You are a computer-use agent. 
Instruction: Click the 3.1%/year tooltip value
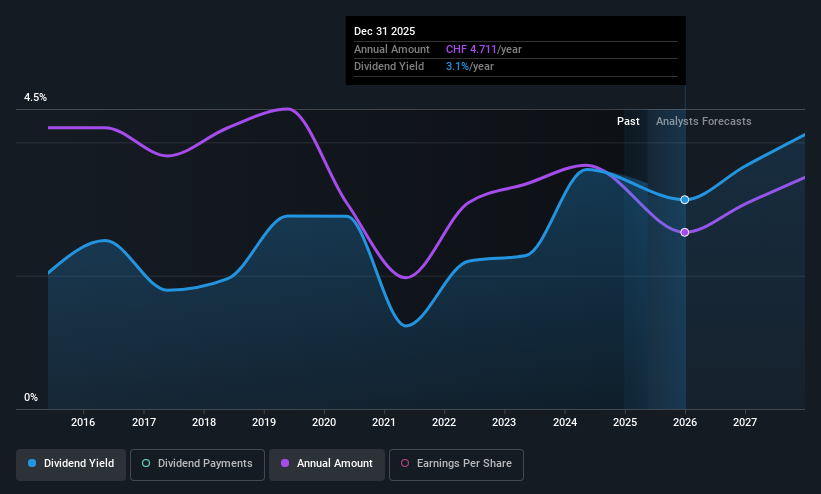[x=470, y=67]
